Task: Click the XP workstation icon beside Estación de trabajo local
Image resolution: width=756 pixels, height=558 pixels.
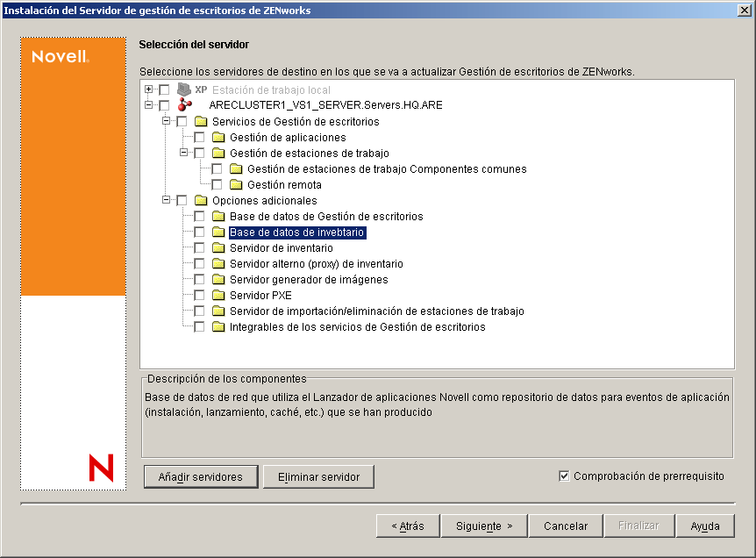Action: click(x=182, y=89)
